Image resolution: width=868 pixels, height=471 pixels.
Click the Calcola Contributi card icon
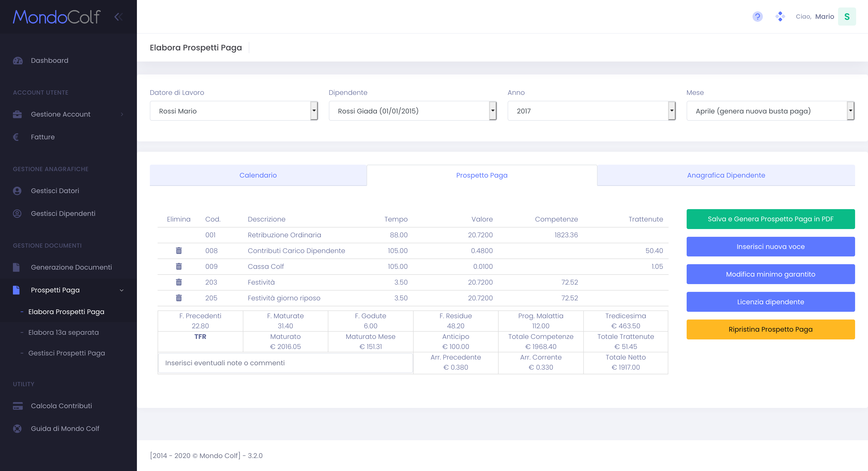(x=18, y=406)
